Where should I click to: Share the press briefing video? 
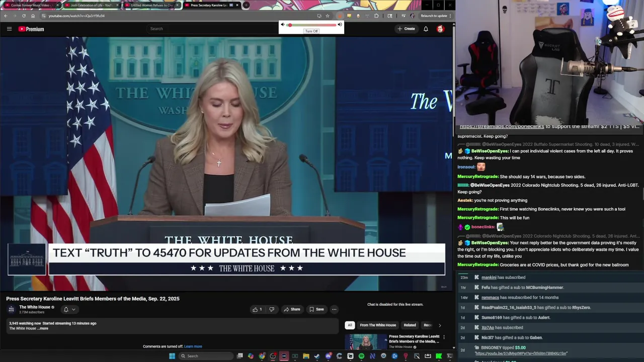tap(292, 309)
